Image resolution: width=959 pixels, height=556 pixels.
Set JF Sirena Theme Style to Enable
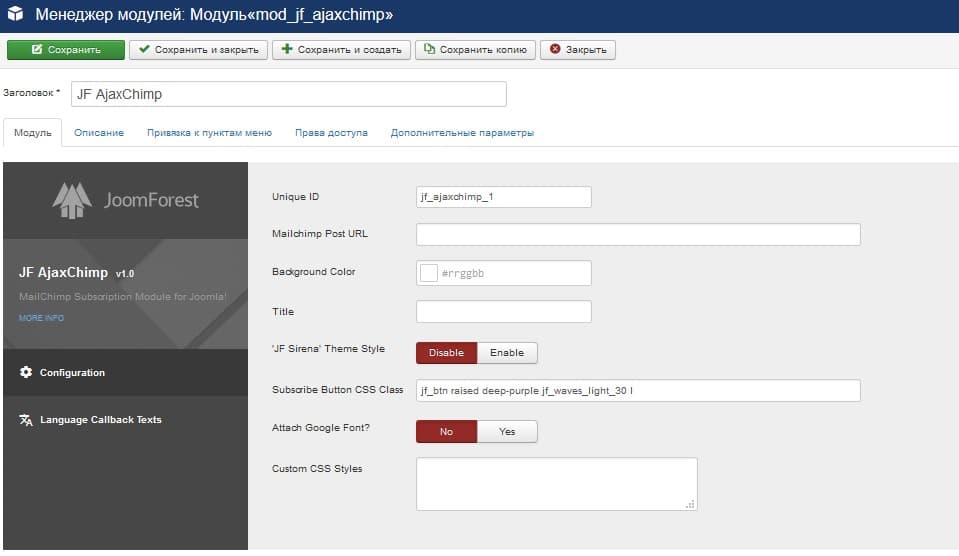507,353
